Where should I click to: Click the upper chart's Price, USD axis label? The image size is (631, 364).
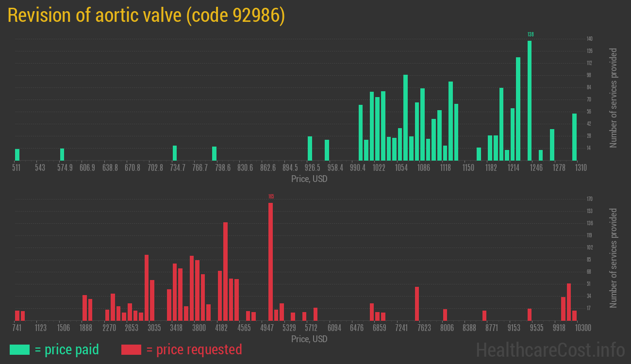coord(309,179)
